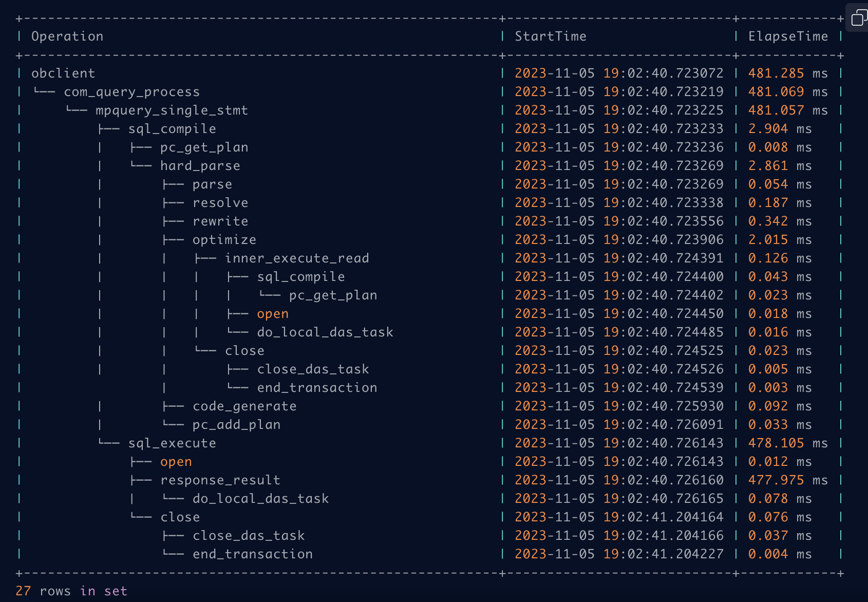The height and width of the screenshot is (602, 868).
Task: Click the inner_execute_read operation
Action: [297, 258]
